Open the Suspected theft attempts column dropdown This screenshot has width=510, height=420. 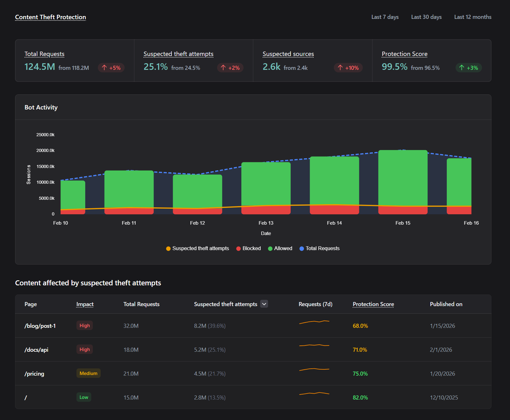click(x=264, y=304)
